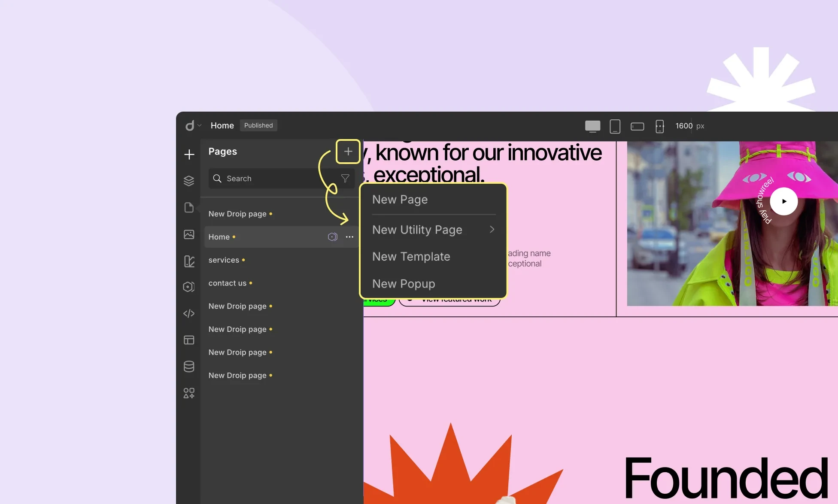Open the Layers panel icon

point(189,181)
